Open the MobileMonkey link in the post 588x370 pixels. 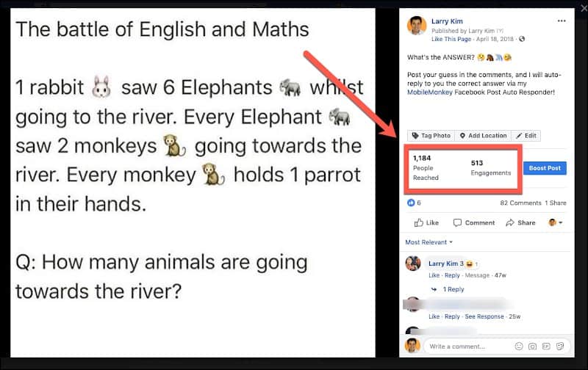click(x=430, y=92)
